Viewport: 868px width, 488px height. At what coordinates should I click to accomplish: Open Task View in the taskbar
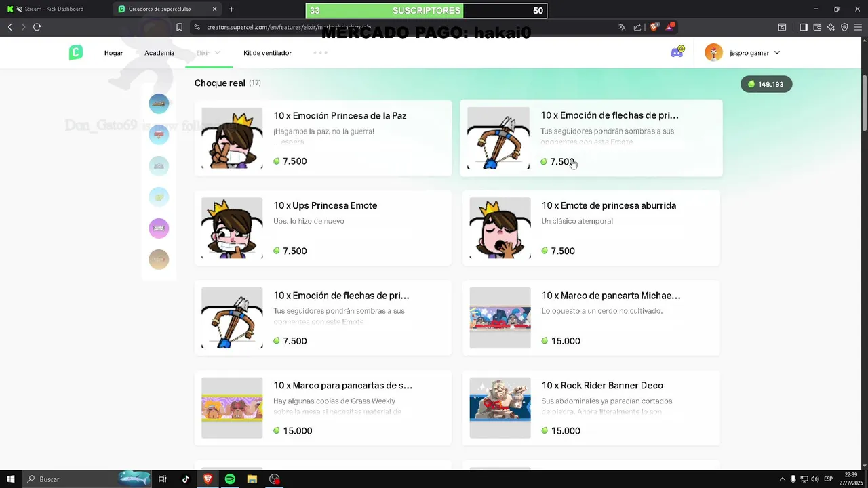pyautogui.click(x=163, y=479)
